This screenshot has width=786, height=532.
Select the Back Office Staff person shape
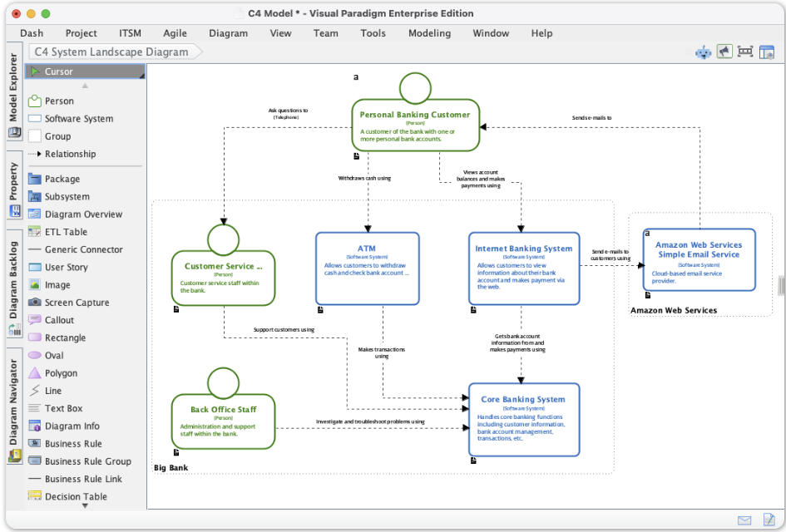[x=223, y=408]
